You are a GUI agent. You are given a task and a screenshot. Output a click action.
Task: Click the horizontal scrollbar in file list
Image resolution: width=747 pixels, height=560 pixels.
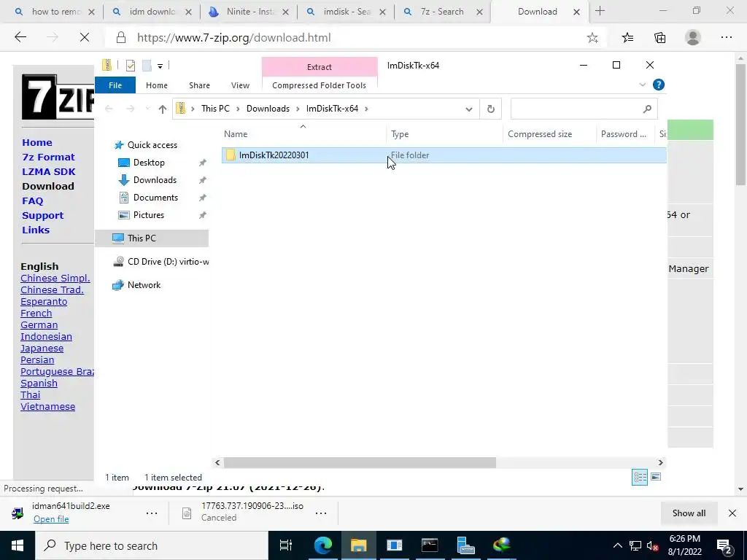360,462
